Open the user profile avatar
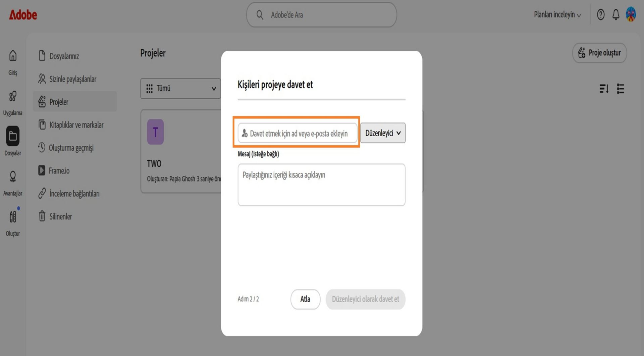 [x=631, y=14]
